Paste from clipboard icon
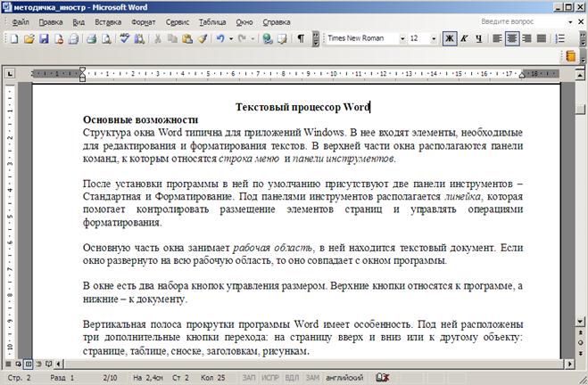Image resolution: width=588 pixels, height=385 pixels. [x=187, y=38]
